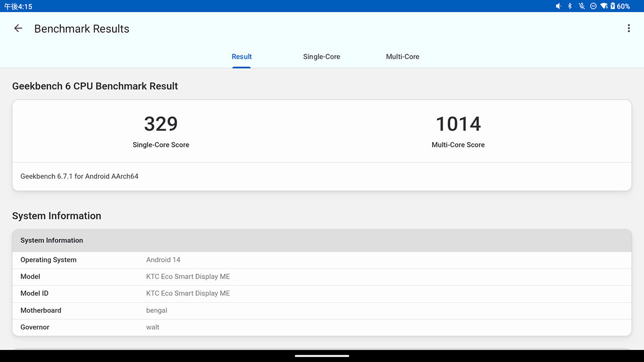Tap the bengal motherboard value
The height and width of the screenshot is (362, 644).
point(156,310)
